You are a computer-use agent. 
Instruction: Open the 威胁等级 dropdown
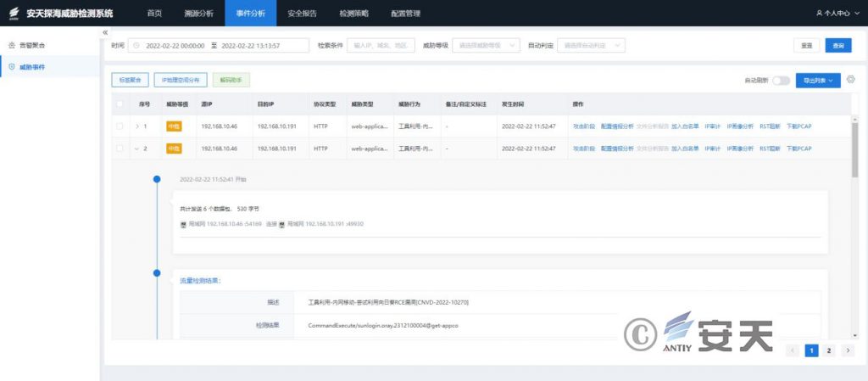(487, 45)
